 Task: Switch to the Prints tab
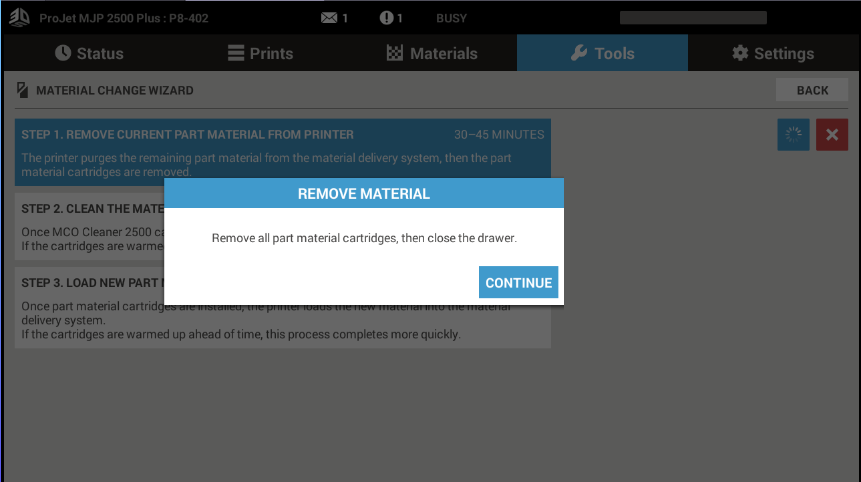tap(260, 53)
